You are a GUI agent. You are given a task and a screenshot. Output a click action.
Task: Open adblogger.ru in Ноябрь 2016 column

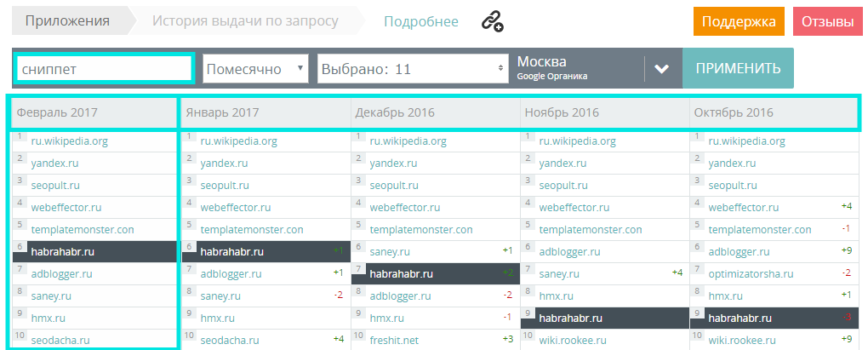coord(569,252)
